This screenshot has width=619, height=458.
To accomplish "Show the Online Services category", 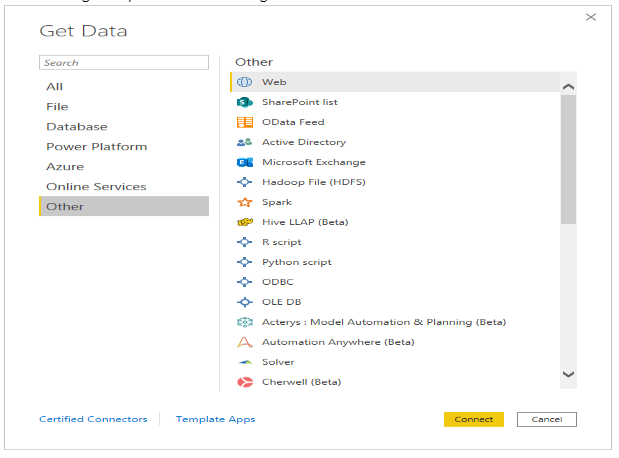I will (96, 187).
